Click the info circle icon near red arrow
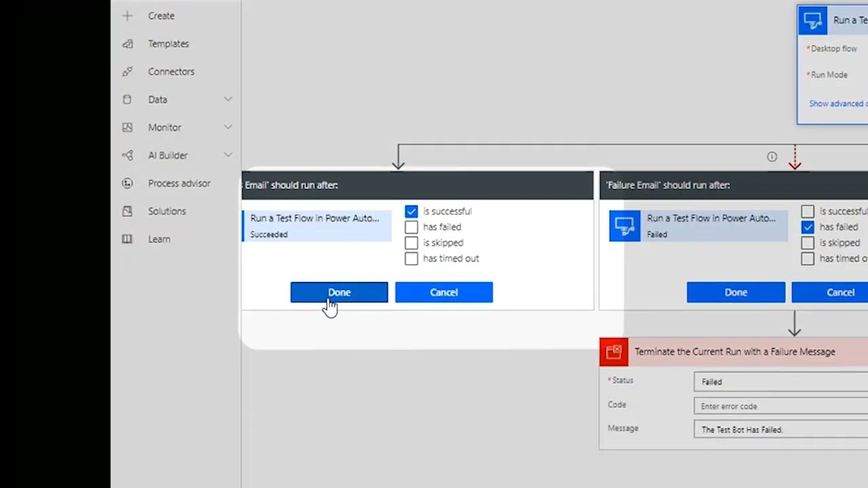 coord(772,157)
